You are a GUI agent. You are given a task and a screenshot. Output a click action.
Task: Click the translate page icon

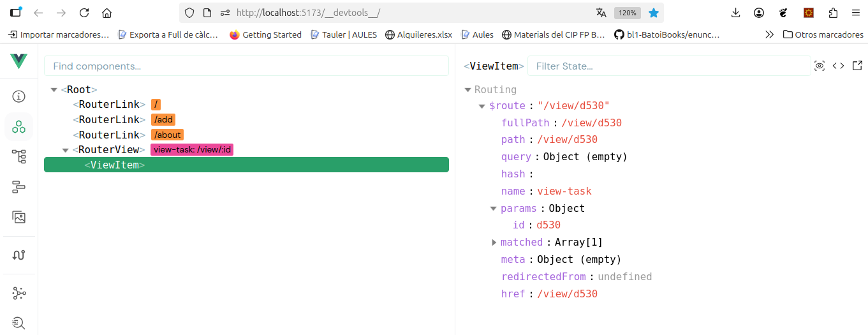(x=601, y=13)
